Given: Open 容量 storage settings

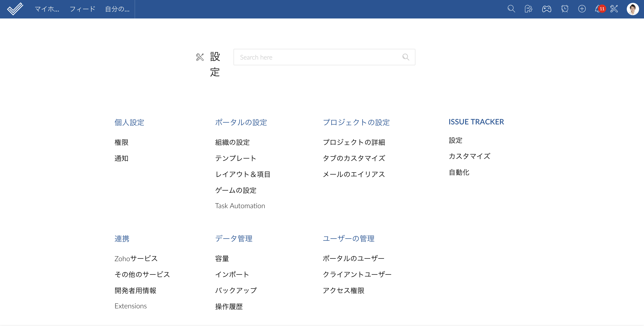Looking at the screenshot, I should [x=222, y=258].
